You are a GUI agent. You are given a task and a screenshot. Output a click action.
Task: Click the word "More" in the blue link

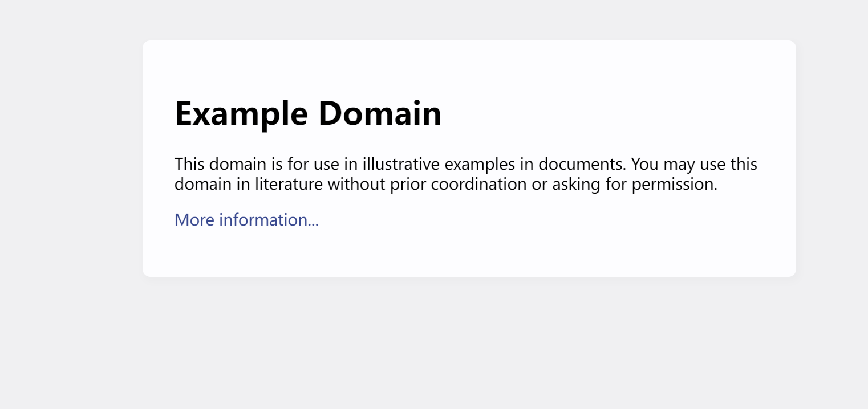[194, 220]
